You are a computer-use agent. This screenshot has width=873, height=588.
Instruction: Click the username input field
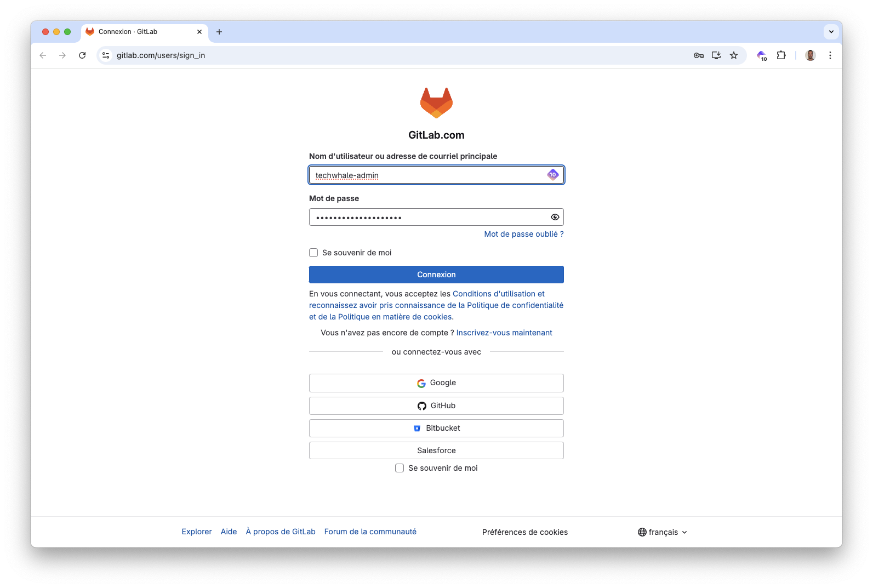coord(427,175)
